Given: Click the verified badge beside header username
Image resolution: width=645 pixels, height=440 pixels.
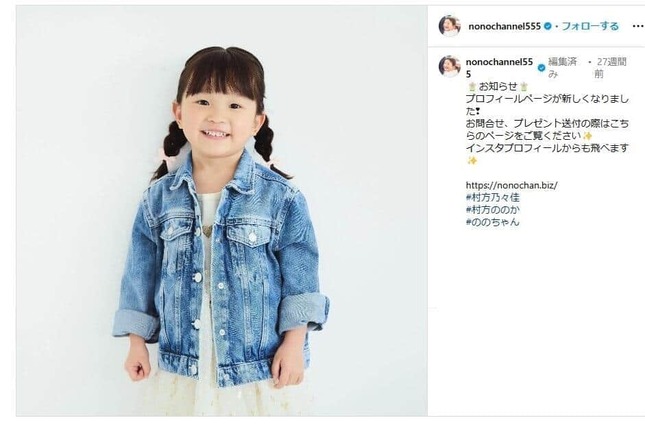Looking at the screenshot, I should tap(548, 26).
